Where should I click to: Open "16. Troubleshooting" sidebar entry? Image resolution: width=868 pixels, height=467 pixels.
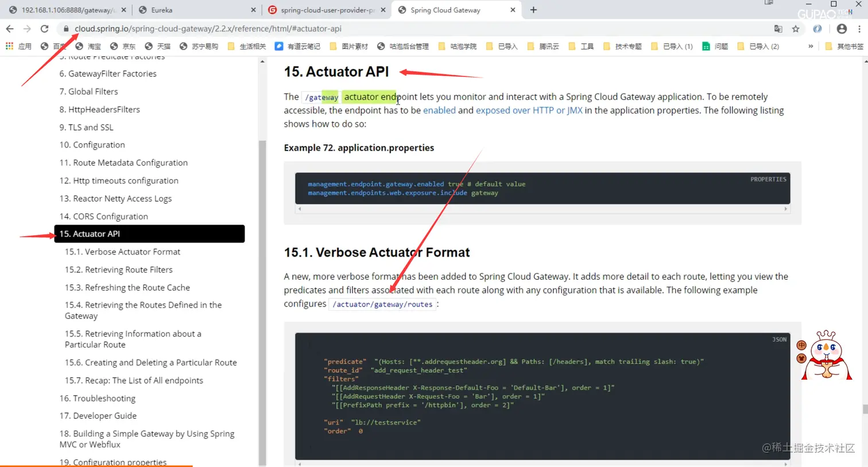98,398
